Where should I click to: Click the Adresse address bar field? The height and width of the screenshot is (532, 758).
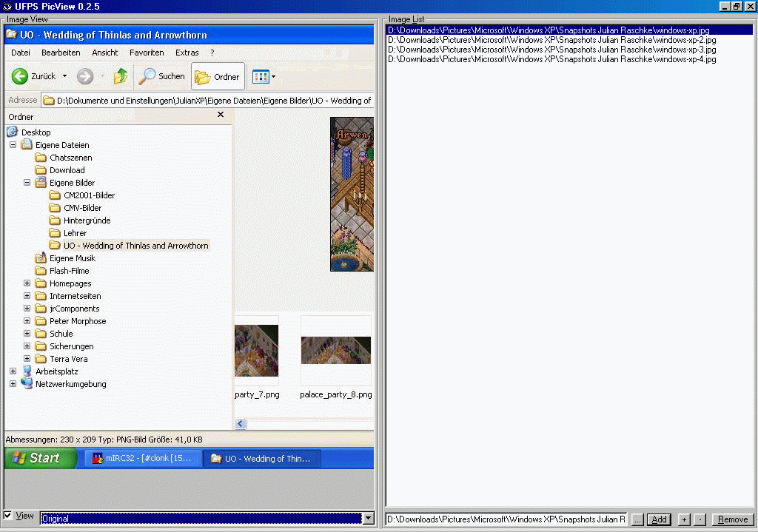tap(208, 101)
